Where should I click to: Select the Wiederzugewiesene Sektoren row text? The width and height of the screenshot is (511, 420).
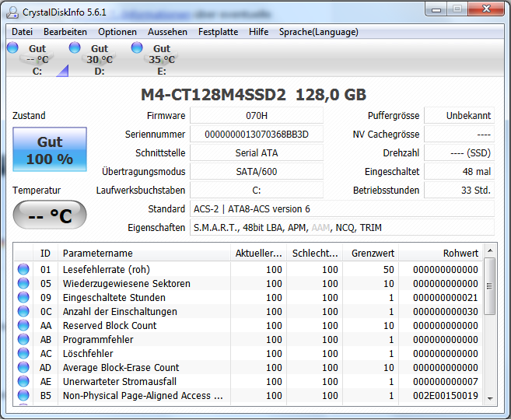click(127, 283)
